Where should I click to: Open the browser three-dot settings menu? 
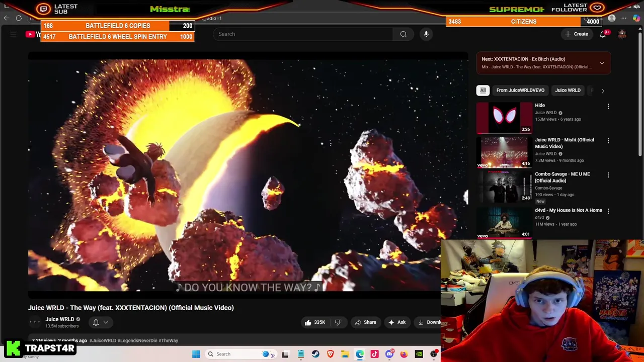624,19
